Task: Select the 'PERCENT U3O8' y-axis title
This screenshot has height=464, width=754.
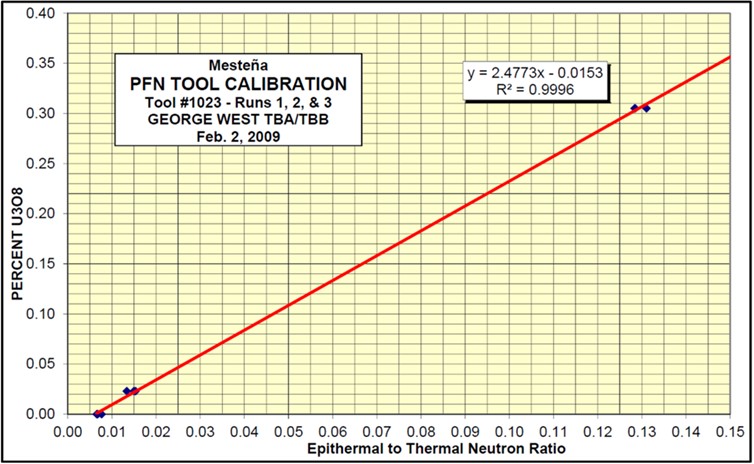Action: tap(17, 243)
